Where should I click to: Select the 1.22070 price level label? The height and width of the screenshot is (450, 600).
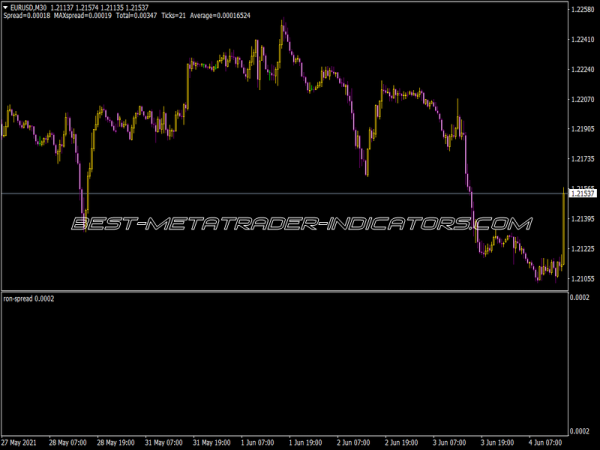click(x=582, y=100)
